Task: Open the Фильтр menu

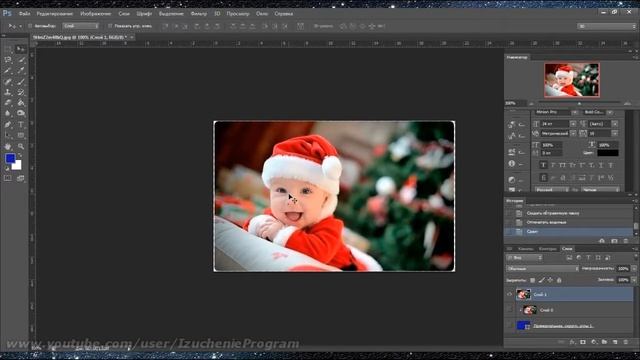Action: pyautogui.click(x=199, y=13)
